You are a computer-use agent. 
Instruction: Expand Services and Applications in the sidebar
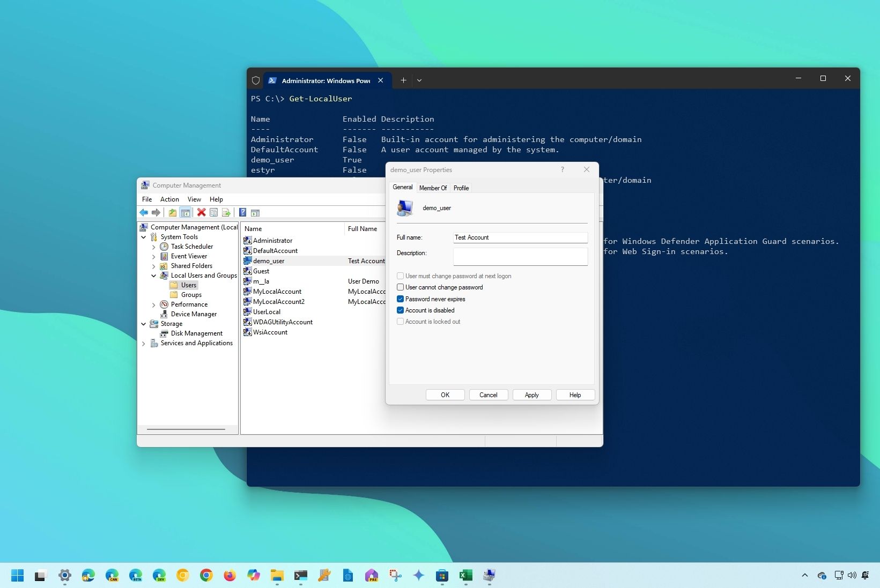pos(143,344)
